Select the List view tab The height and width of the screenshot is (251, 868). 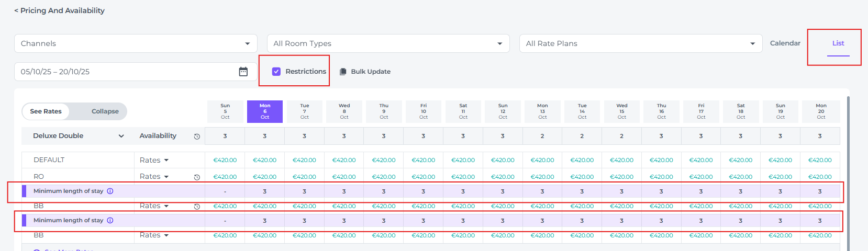tap(838, 43)
